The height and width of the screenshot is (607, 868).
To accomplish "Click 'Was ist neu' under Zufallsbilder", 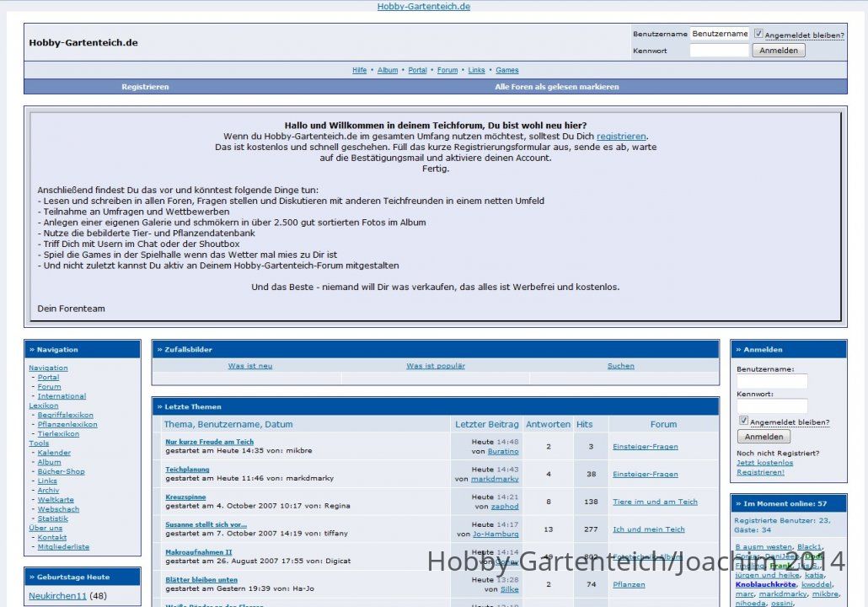I will [249, 366].
